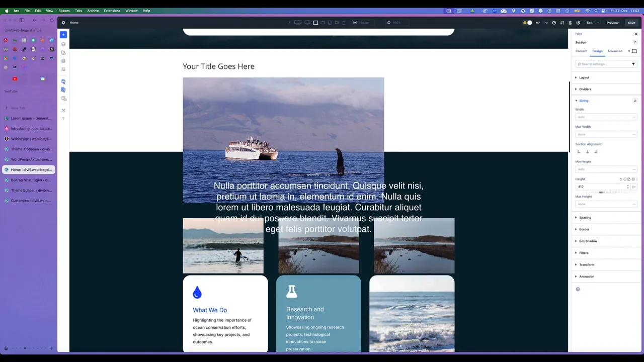Click the Preview button
Image resolution: width=644 pixels, height=362 pixels.
(x=612, y=22)
